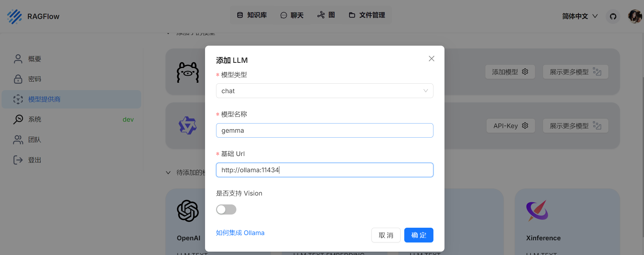The height and width of the screenshot is (255, 644).
Task: Click the Xinference logo icon
Action: [x=537, y=211]
